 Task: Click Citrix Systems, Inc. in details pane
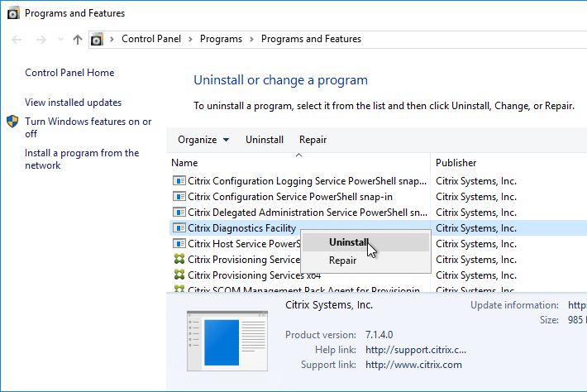click(x=329, y=305)
